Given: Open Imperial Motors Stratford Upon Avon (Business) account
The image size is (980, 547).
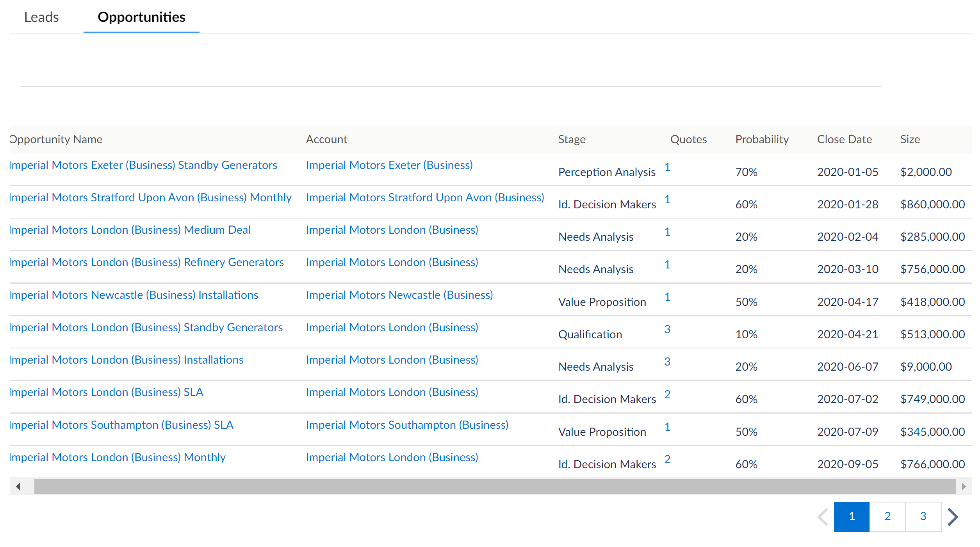Looking at the screenshot, I should 425,197.
